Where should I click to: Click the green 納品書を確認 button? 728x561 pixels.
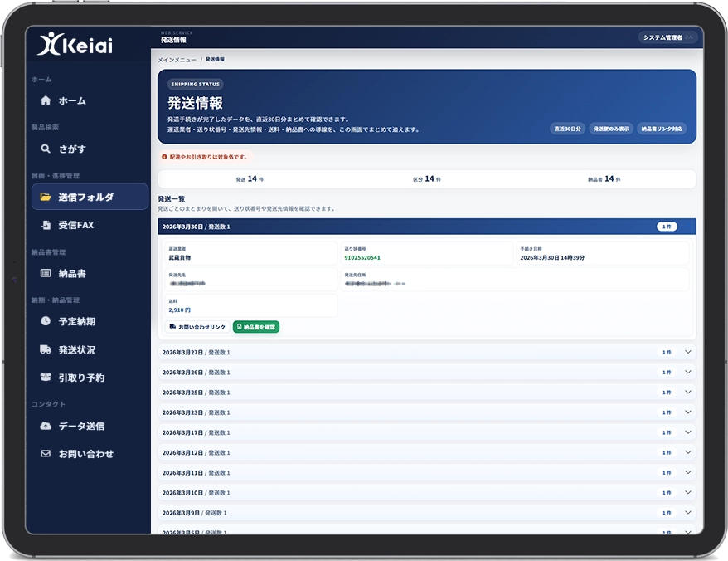coord(256,327)
